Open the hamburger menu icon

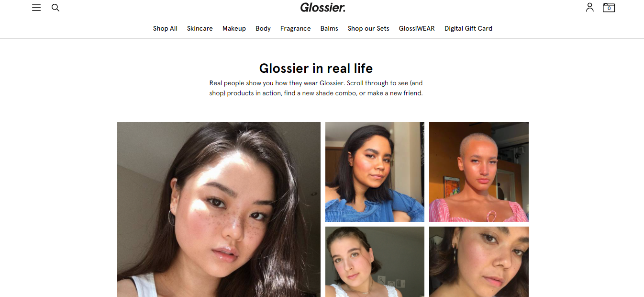(x=36, y=8)
